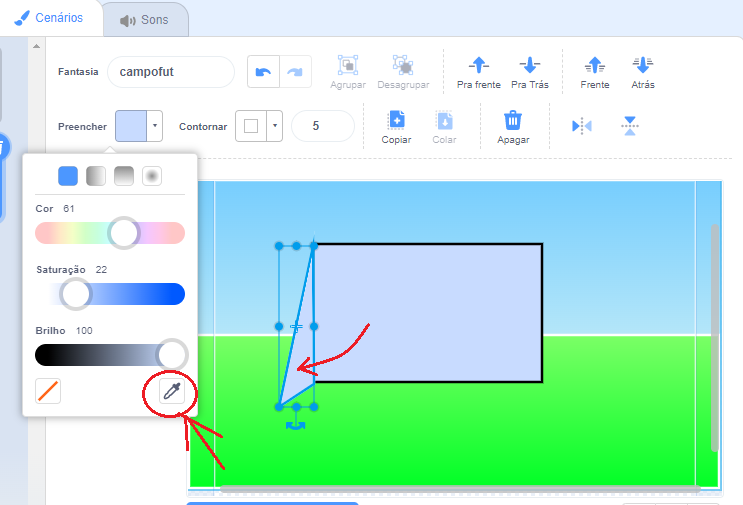Viewport: 743px width, 505px height.
Task: Select the solid fill style
Action: click(68, 176)
